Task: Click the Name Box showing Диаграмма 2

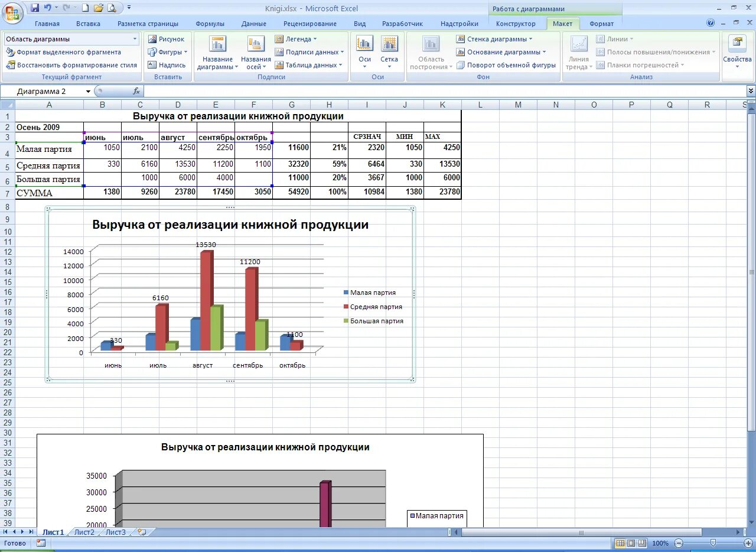Action: pyautogui.click(x=43, y=91)
